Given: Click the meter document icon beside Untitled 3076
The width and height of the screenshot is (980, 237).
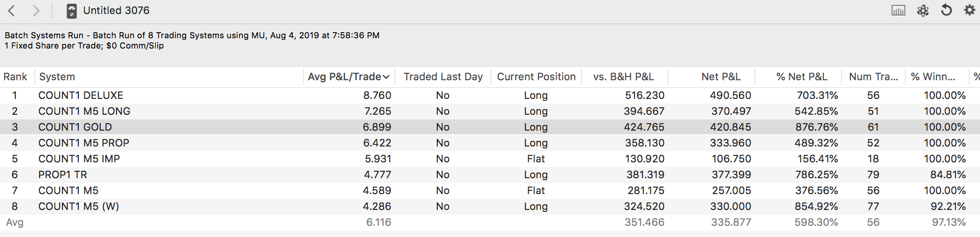Looking at the screenshot, I should [x=71, y=11].
